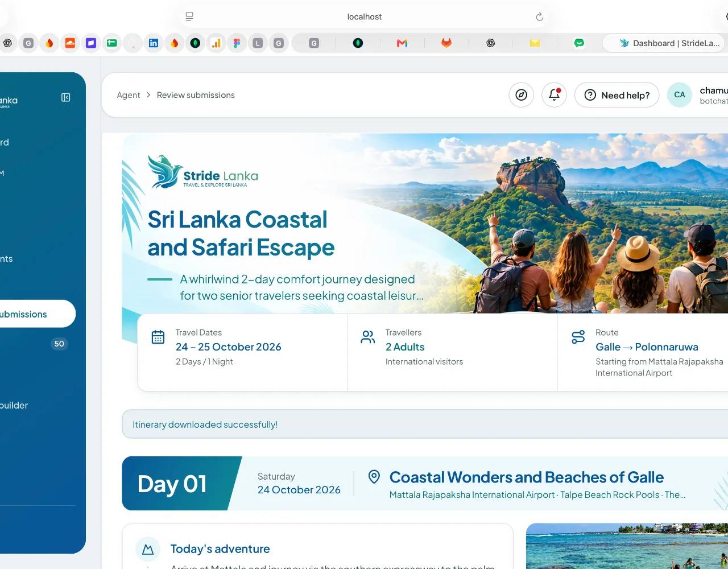The height and width of the screenshot is (569, 728).
Task: Reload the page using the refresh icon
Action: click(540, 17)
